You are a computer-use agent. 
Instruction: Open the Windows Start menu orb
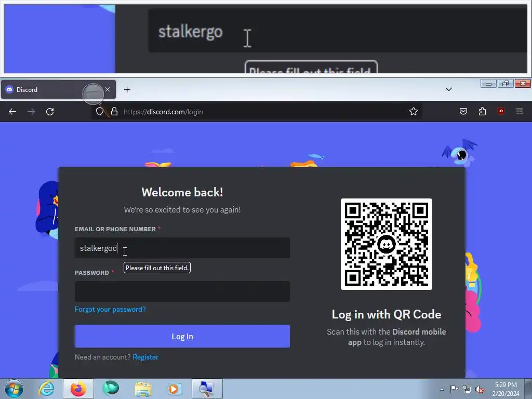(14, 389)
